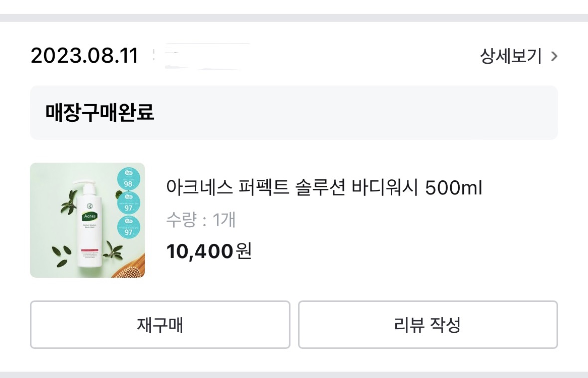The width and height of the screenshot is (588, 378).
Task: Click the gray divider above the order card
Action: 294,18
